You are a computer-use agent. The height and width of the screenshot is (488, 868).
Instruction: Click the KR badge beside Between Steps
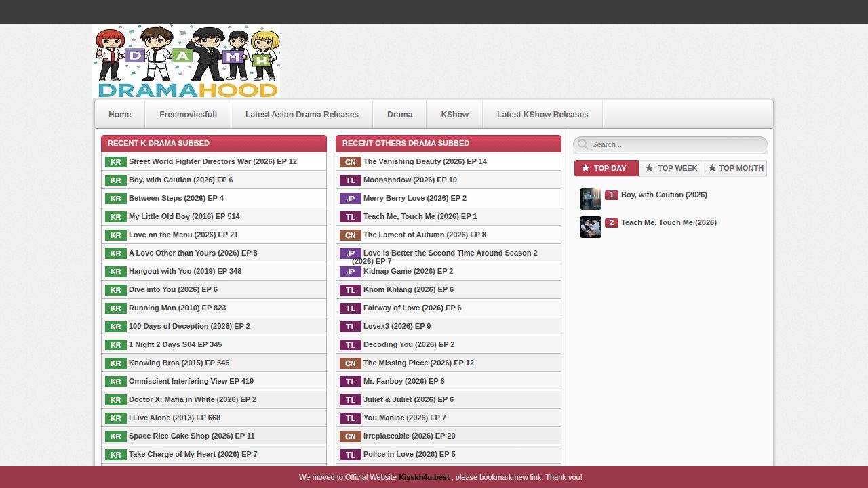[116, 199]
